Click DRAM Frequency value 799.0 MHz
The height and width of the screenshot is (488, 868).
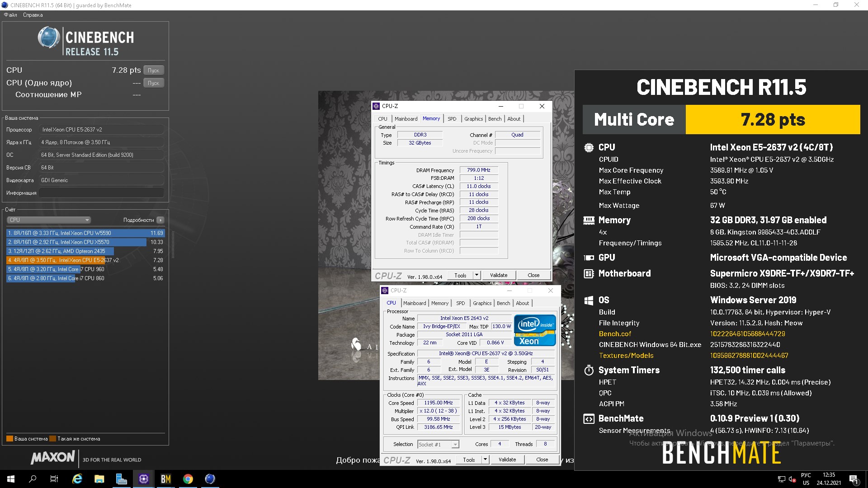479,170
